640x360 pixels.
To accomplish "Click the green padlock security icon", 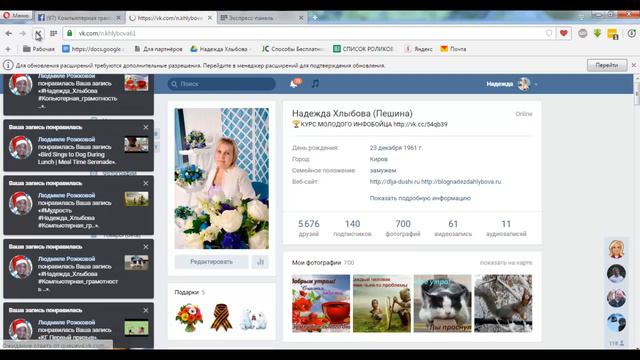I will (70, 33).
